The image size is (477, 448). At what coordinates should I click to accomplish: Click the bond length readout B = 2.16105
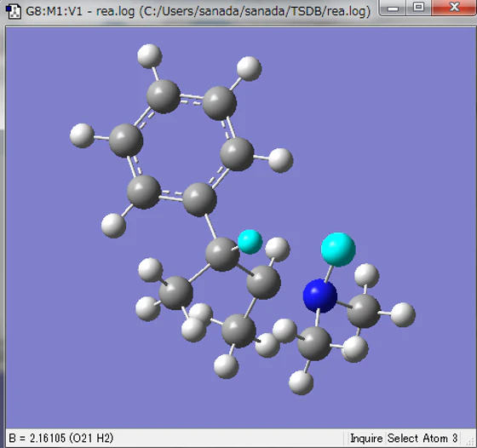click(61, 439)
